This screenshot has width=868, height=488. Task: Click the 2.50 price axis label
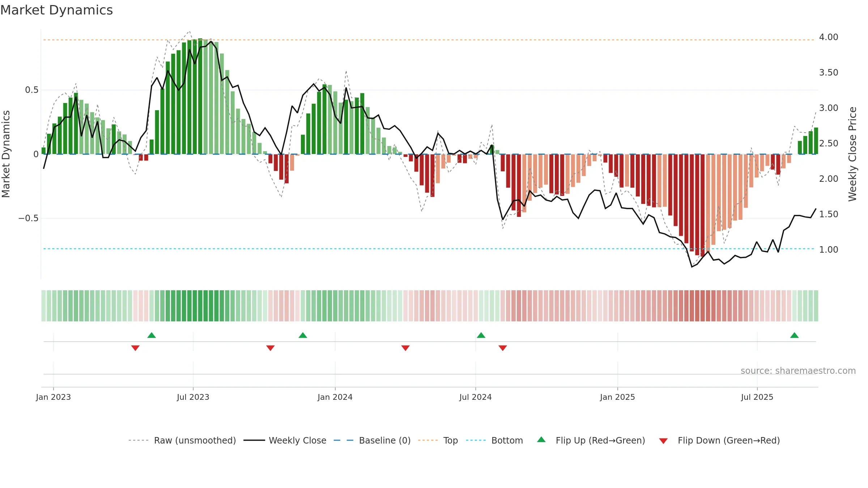(829, 144)
